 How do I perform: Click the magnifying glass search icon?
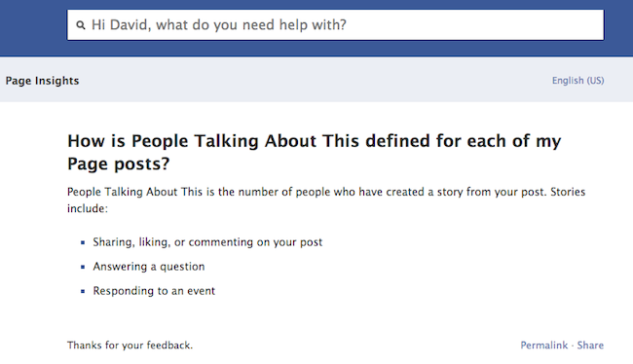81,25
